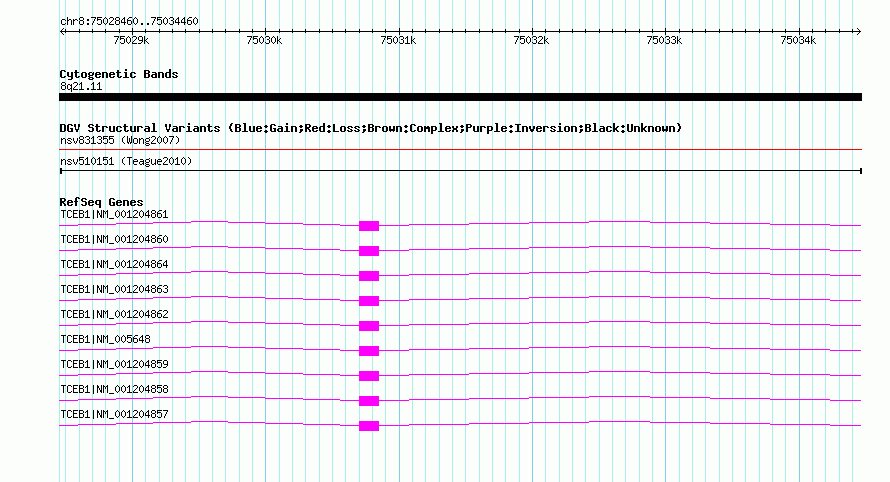This screenshot has height=482, width=890.
Task: Click the 75031k ruler tick label
Action: point(398,40)
